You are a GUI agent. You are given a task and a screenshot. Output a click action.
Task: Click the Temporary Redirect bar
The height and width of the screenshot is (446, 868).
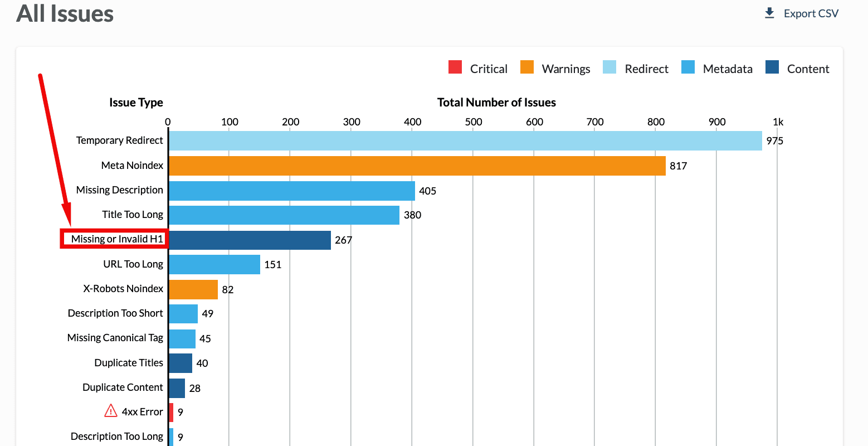point(465,141)
